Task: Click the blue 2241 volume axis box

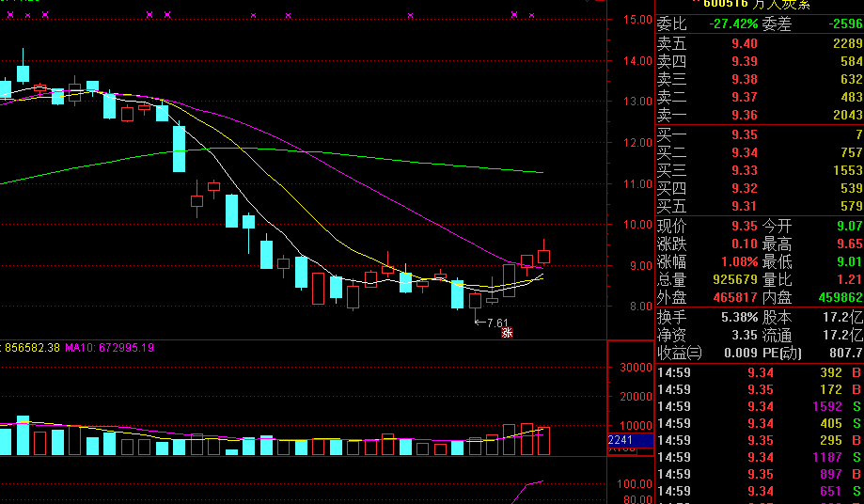Action: tap(630, 439)
